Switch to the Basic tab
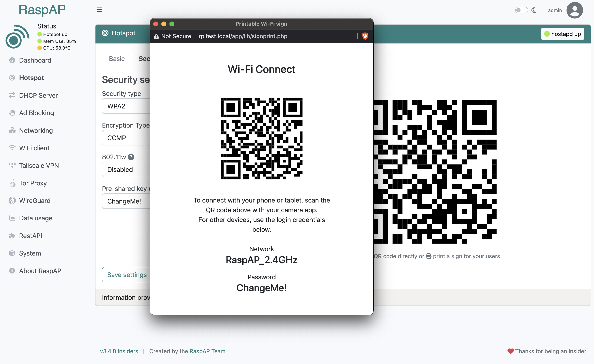The image size is (594, 364). 117,59
